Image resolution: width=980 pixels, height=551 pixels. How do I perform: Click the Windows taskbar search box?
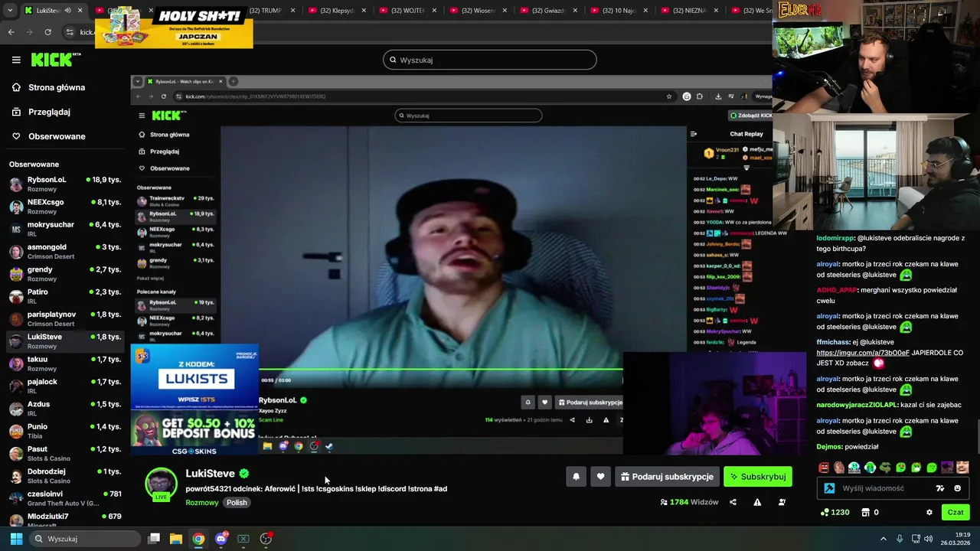[87, 539]
